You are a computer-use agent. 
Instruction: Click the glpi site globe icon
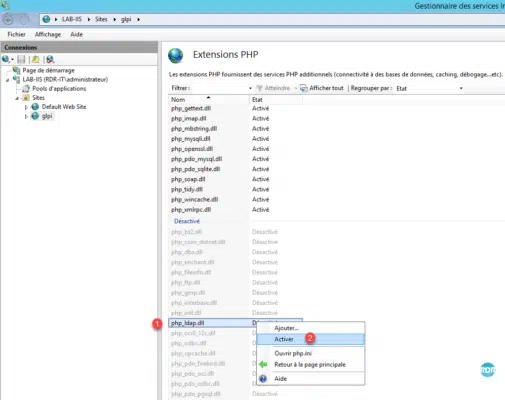click(35, 116)
